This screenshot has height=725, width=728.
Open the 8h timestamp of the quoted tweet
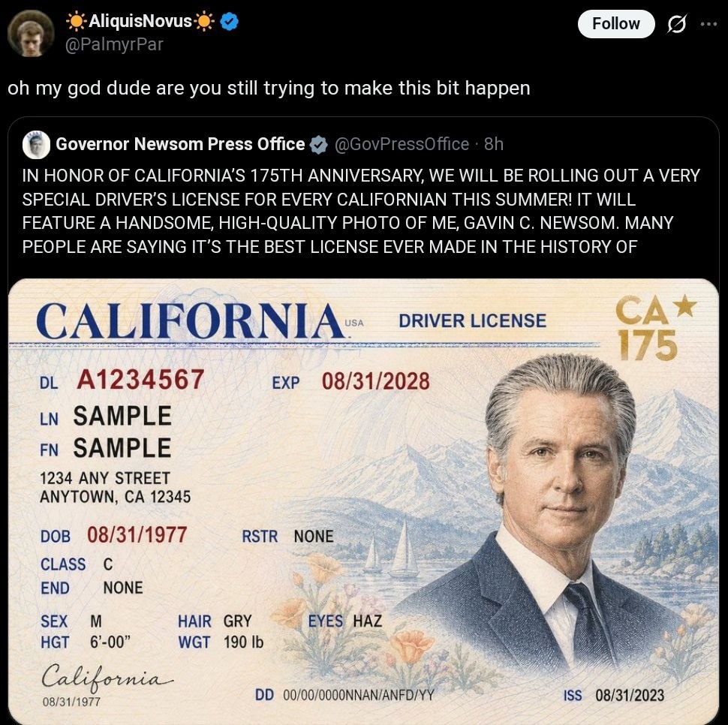pos(494,144)
